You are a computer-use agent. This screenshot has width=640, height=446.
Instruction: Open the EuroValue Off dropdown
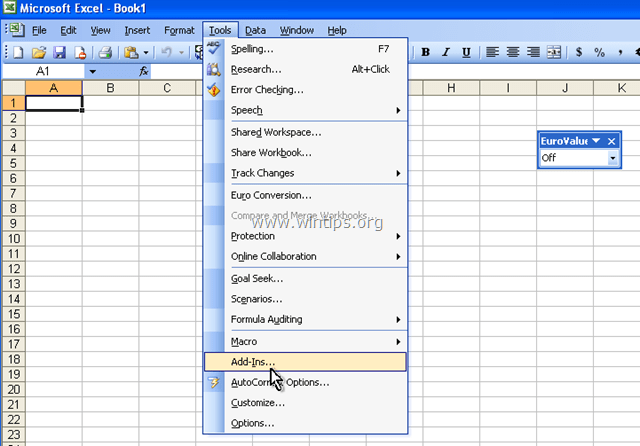tap(612, 158)
